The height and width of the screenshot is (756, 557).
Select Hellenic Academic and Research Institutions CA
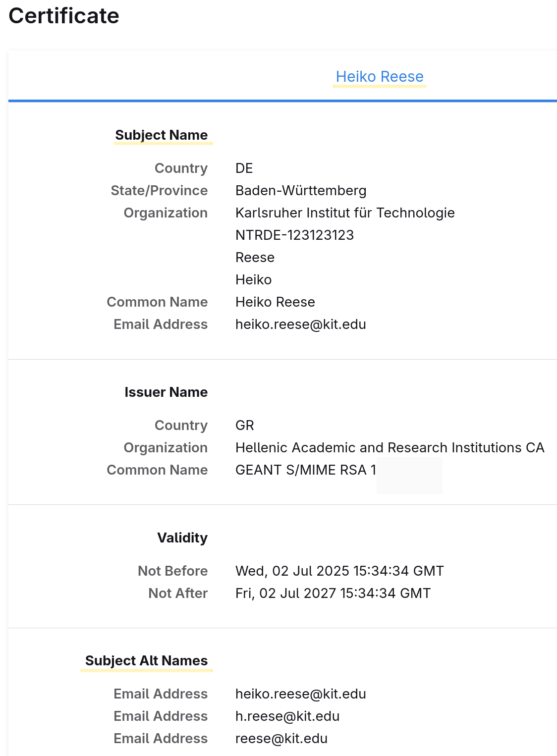[390, 448]
